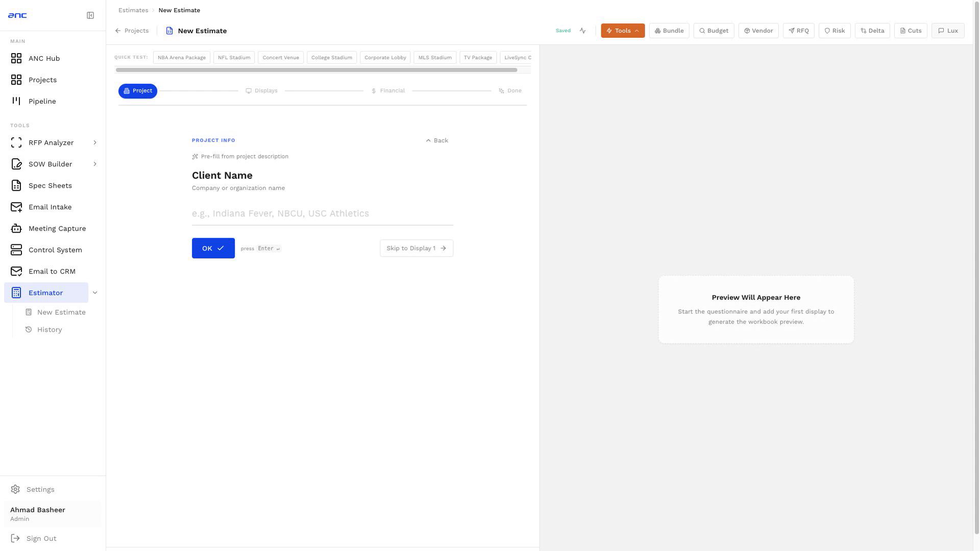Confirm with the OK button
The image size is (980, 551).
click(x=213, y=248)
